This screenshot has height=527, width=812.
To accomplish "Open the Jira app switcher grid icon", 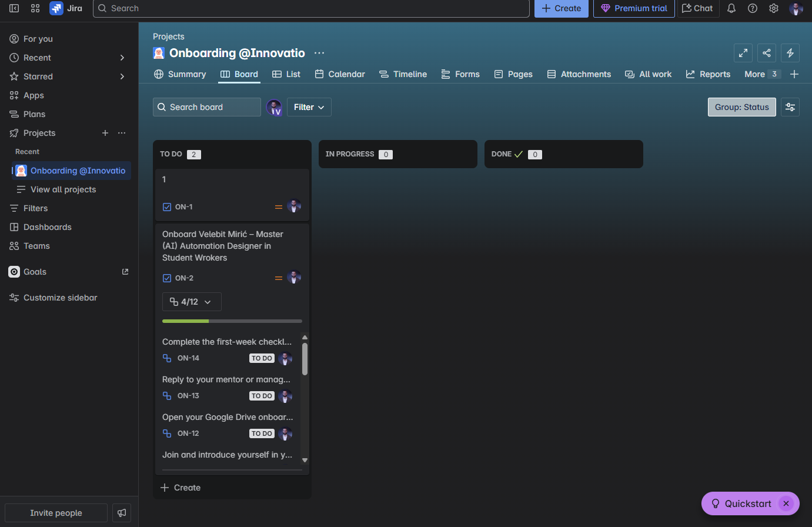I will pyautogui.click(x=35, y=8).
